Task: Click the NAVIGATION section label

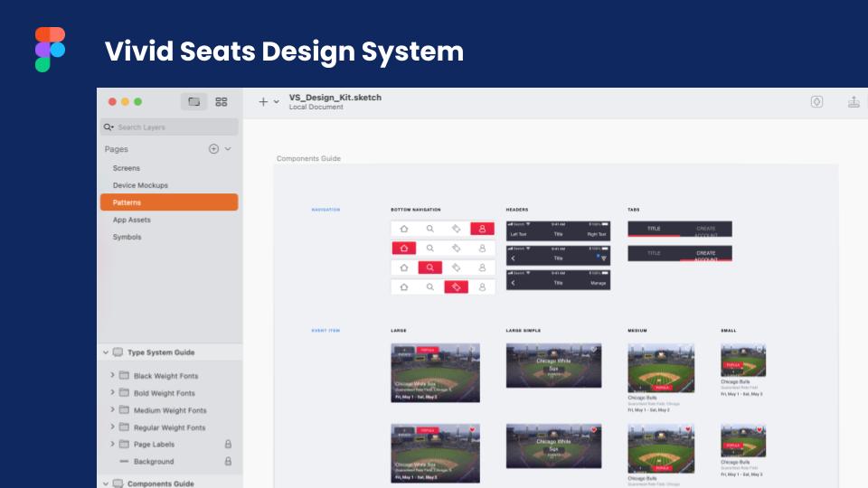Action: 325,210
